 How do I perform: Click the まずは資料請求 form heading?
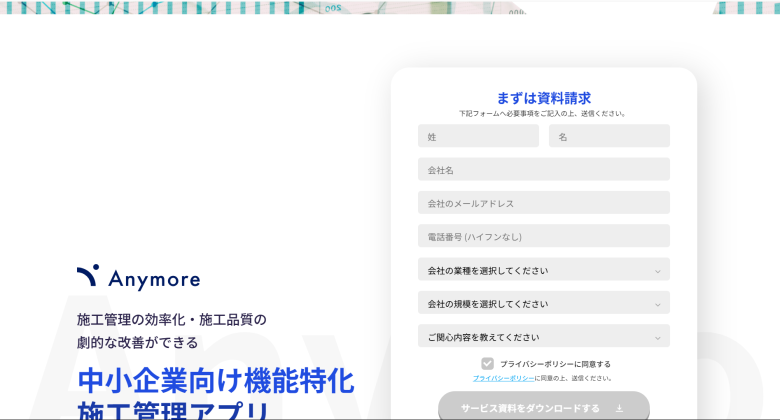tap(543, 98)
